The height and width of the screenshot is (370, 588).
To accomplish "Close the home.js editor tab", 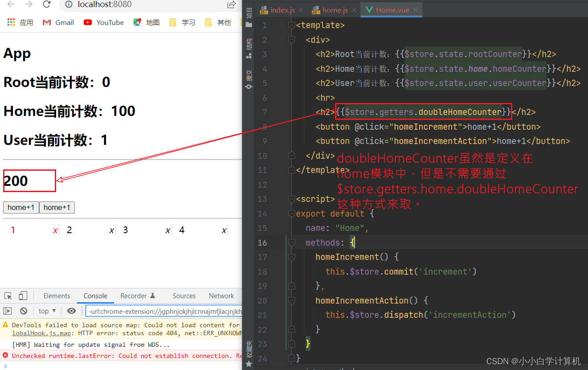I will [355, 10].
